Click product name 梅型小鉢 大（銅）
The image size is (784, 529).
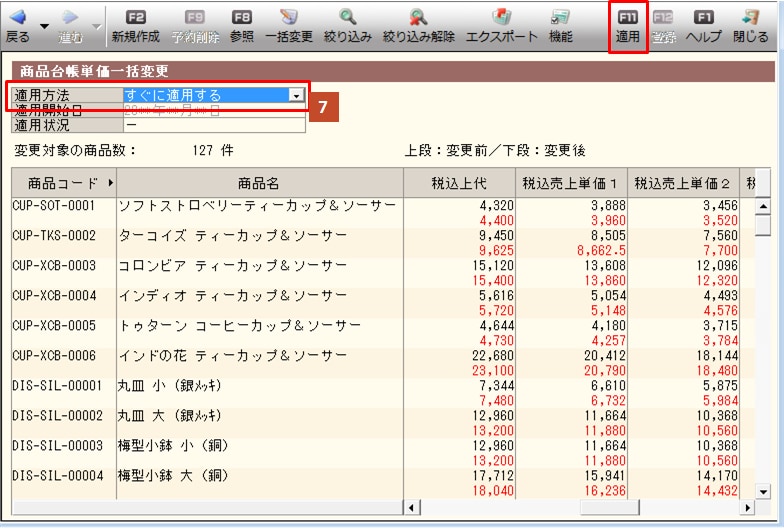(x=173, y=476)
